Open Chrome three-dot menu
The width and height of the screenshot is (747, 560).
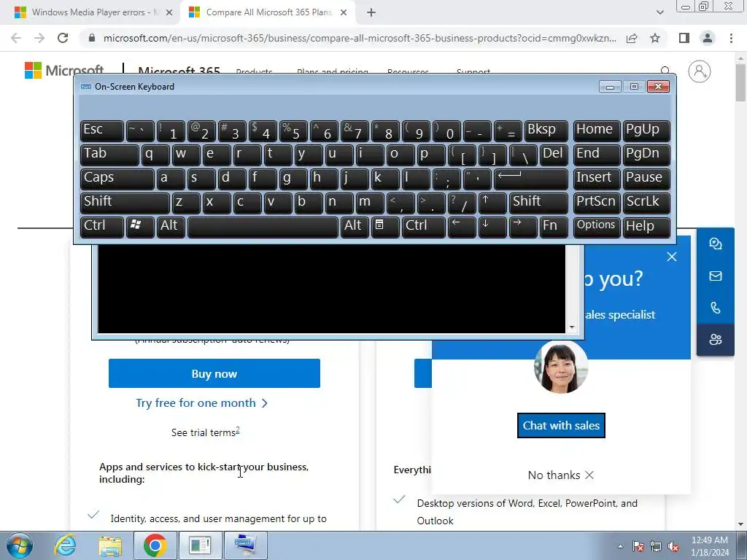pyautogui.click(x=731, y=38)
